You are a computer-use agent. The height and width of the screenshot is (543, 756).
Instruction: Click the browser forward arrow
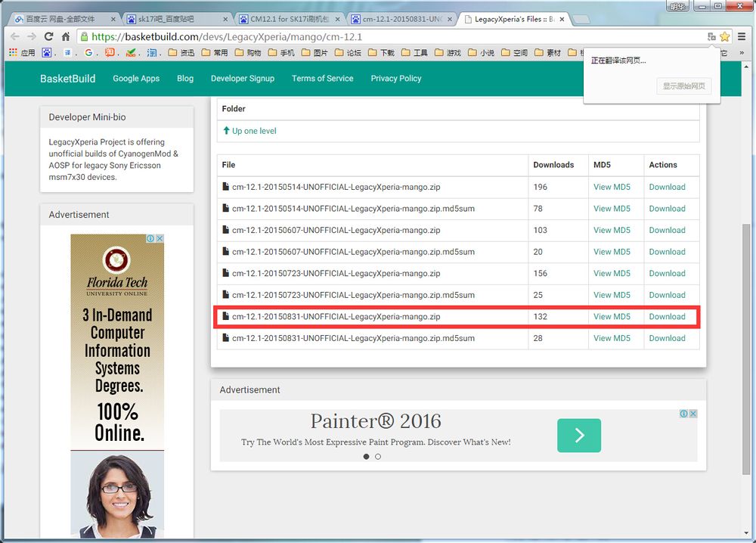coord(32,36)
